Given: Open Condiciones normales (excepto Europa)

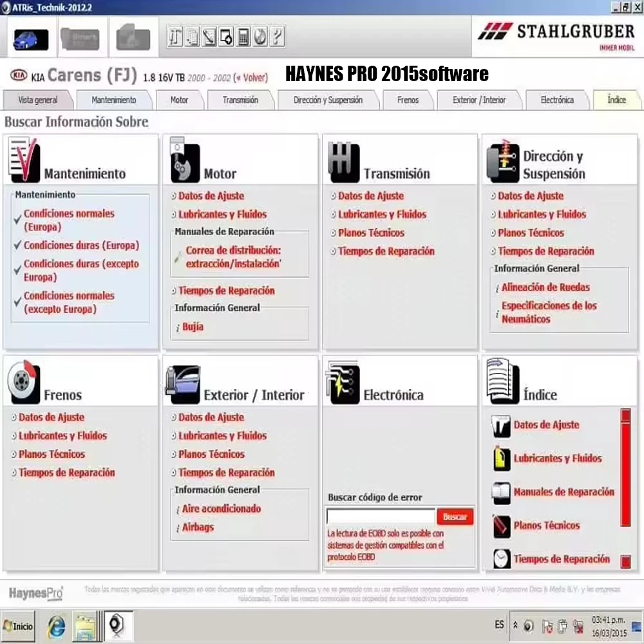Looking at the screenshot, I should pos(69,302).
